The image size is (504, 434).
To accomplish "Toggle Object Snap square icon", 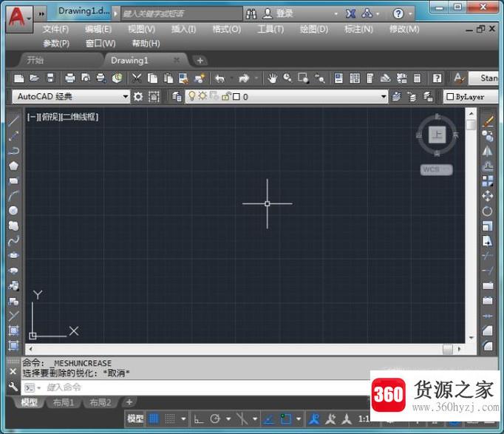I will tap(285, 419).
